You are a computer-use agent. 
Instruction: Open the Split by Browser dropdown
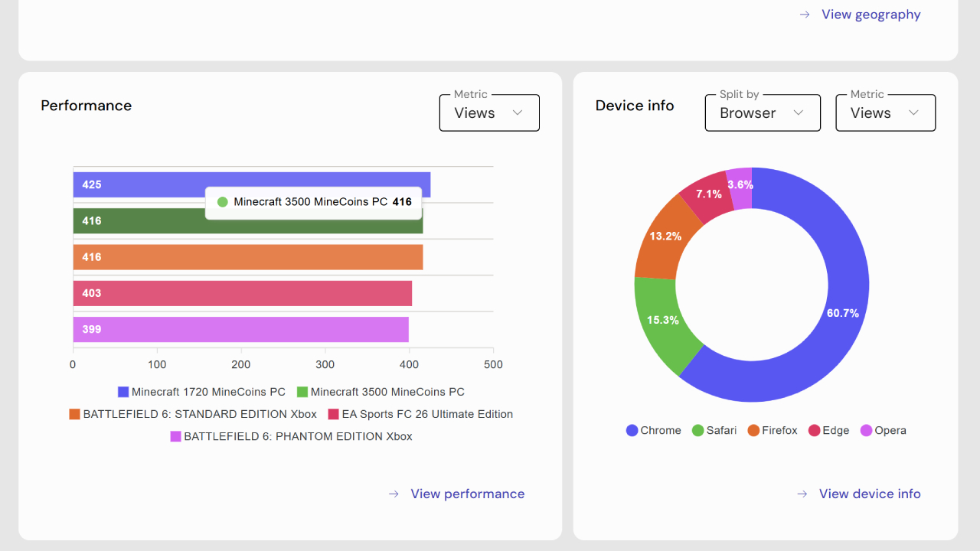click(763, 112)
